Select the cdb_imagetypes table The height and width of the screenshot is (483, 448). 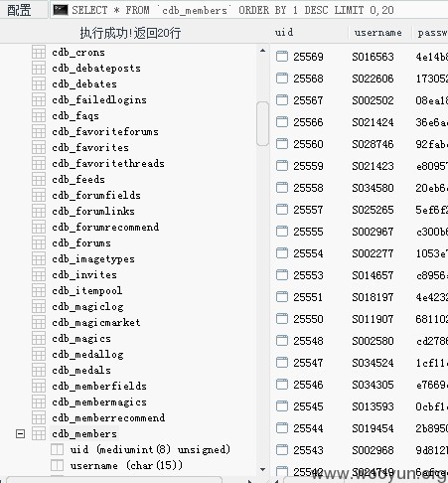coord(93,259)
